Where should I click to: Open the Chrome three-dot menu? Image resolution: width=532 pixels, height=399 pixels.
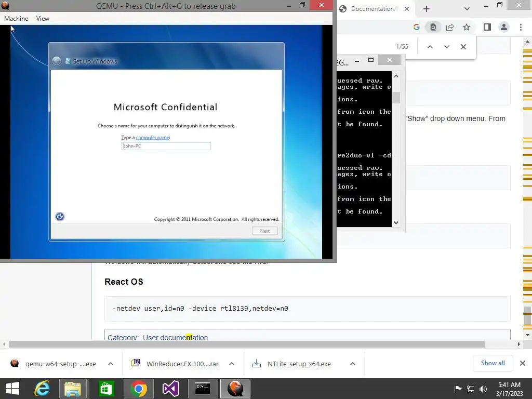click(521, 27)
